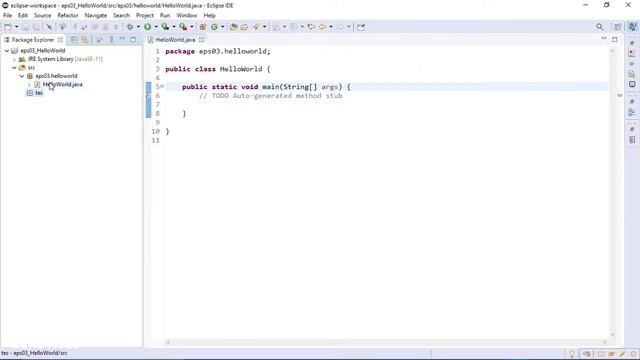Screen dimensions: 640x360
Task: Select the Java perspective icon
Action: tap(632, 27)
